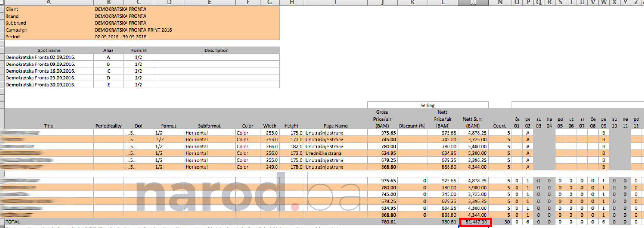
Task: Select the Alias header cell
Action: (x=108, y=50)
